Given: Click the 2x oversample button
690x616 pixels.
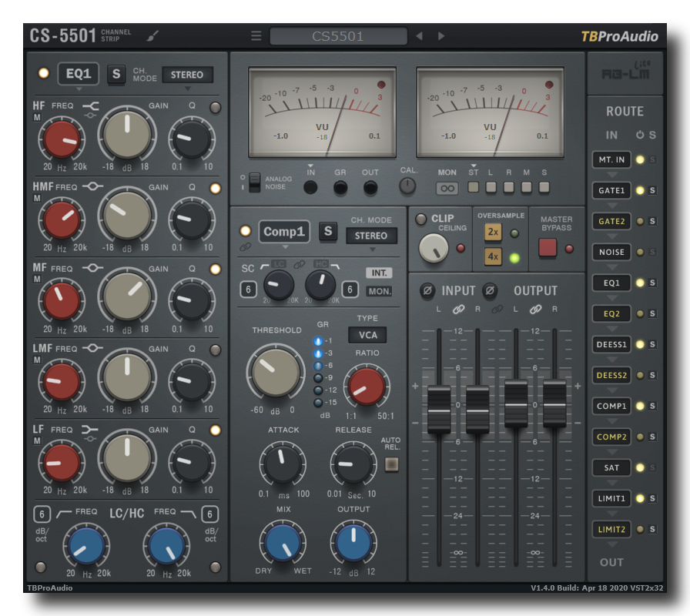Looking at the screenshot, I should 493,232.
